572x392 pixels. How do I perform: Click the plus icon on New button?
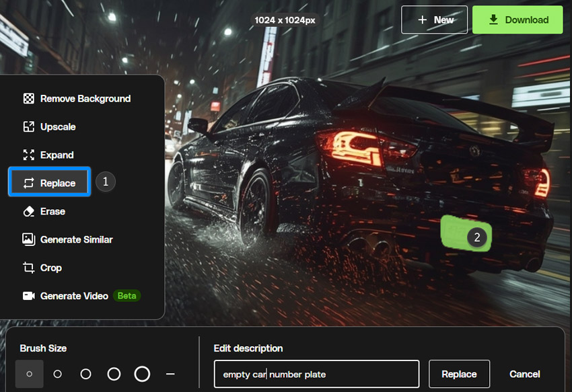click(423, 19)
